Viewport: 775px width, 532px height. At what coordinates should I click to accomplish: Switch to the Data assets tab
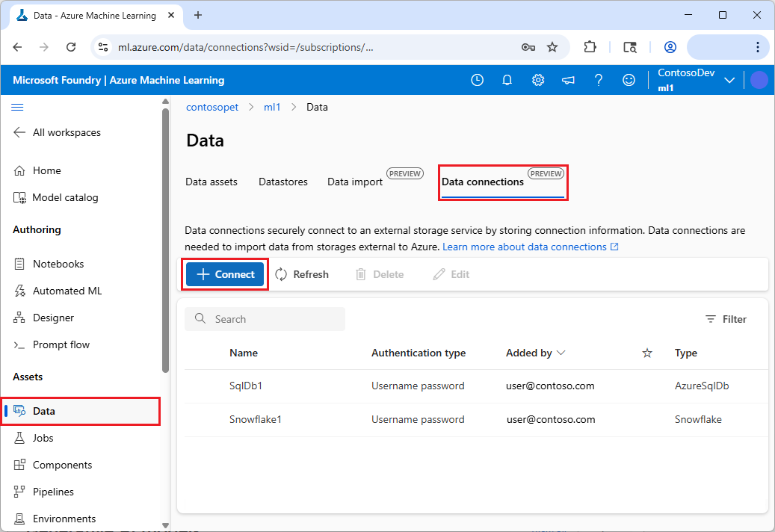[211, 182]
